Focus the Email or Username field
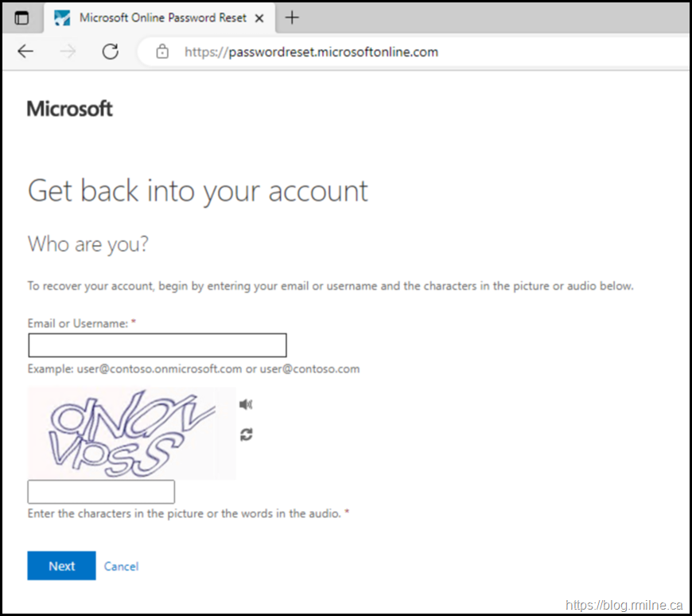This screenshot has width=692, height=616. pyautogui.click(x=157, y=345)
